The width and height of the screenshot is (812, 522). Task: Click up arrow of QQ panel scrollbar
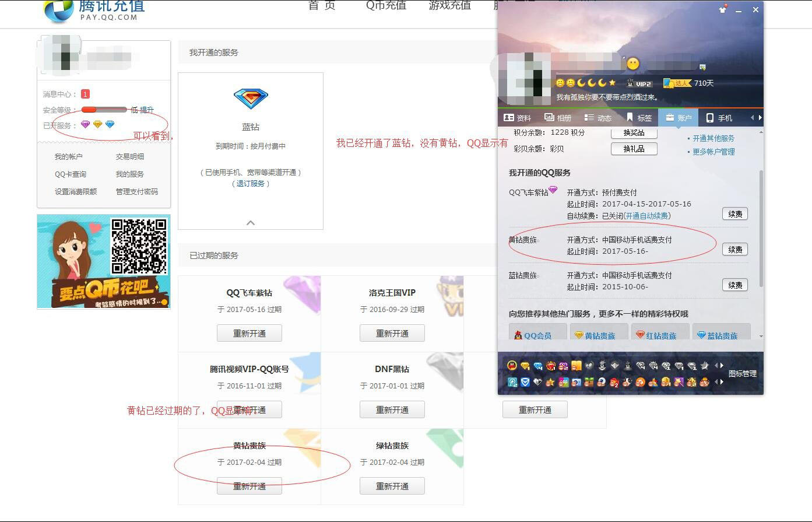(761, 132)
